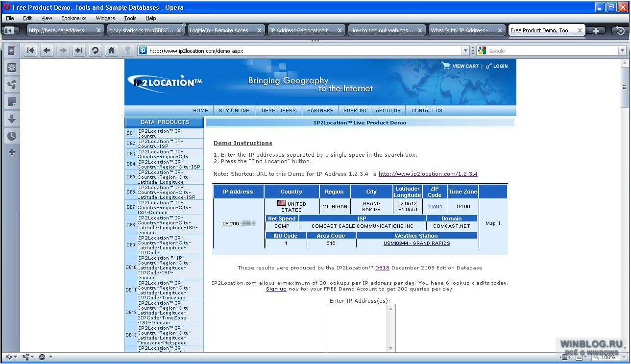The height and width of the screenshot is (364, 631).
Task: Click the HOME navigation link
Action: point(200,111)
